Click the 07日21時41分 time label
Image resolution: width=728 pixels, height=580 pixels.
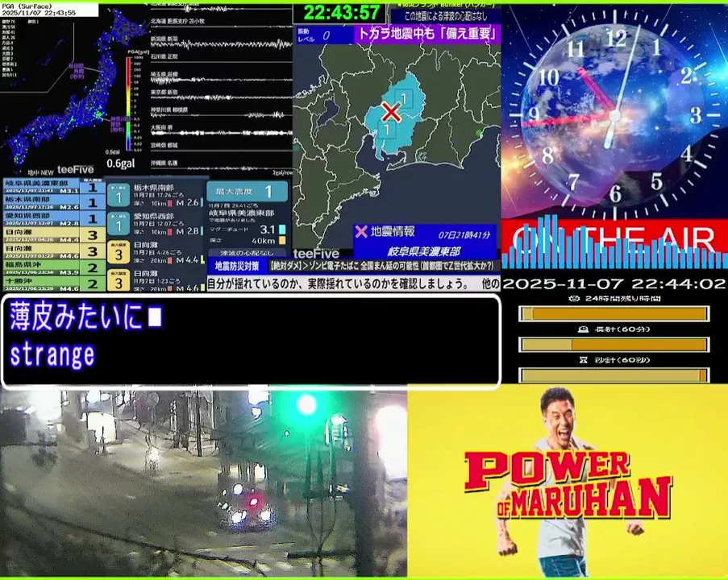(x=464, y=234)
